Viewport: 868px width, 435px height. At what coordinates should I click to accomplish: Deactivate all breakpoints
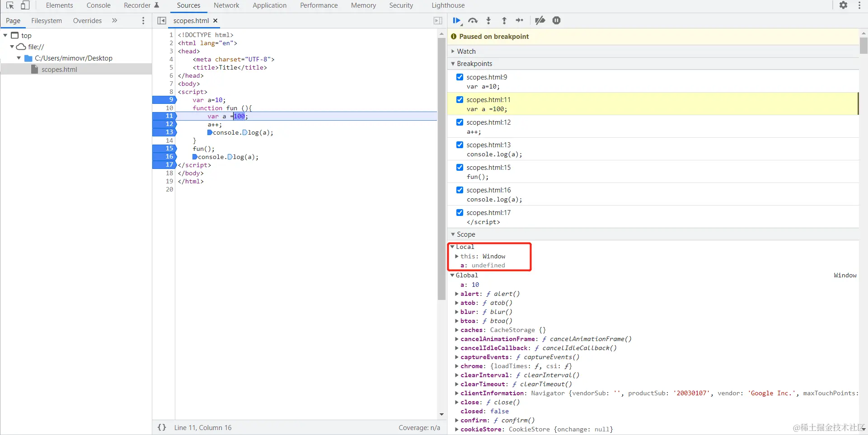click(x=540, y=20)
